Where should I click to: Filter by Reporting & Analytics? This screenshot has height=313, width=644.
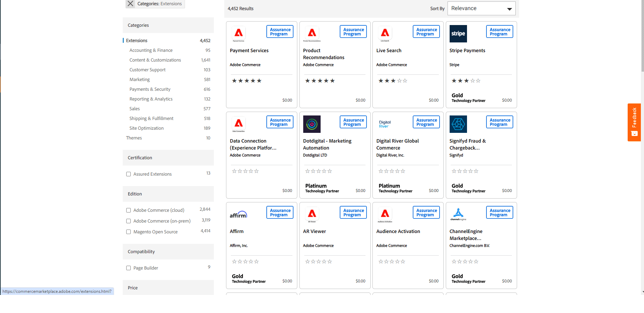pos(151,99)
